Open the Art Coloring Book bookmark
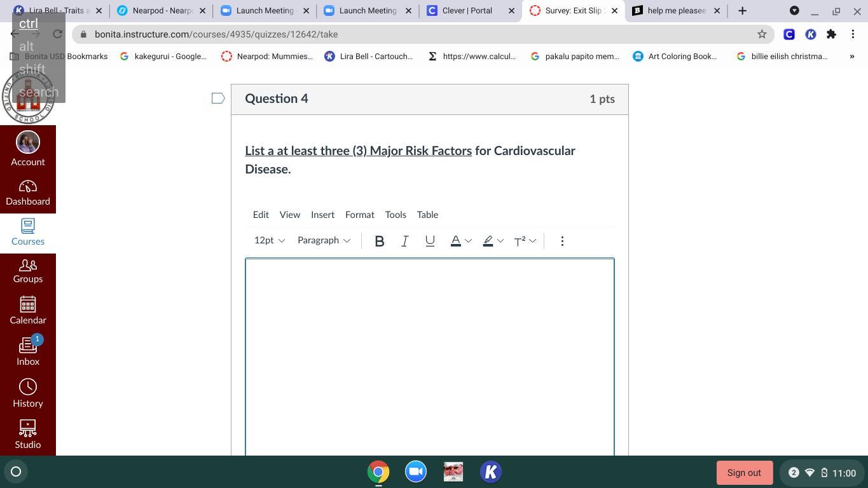The height and width of the screenshot is (488, 868). pyautogui.click(x=675, y=57)
